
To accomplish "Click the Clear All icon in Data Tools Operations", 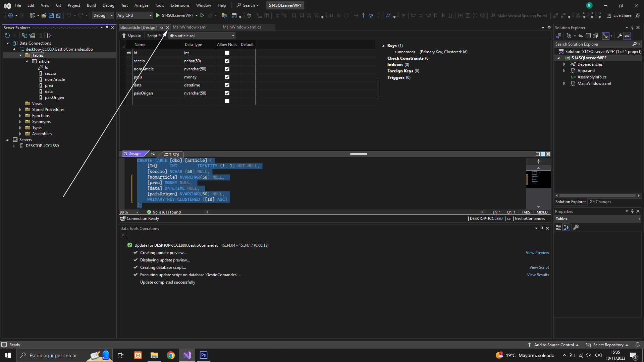I will tap(124, 236).
